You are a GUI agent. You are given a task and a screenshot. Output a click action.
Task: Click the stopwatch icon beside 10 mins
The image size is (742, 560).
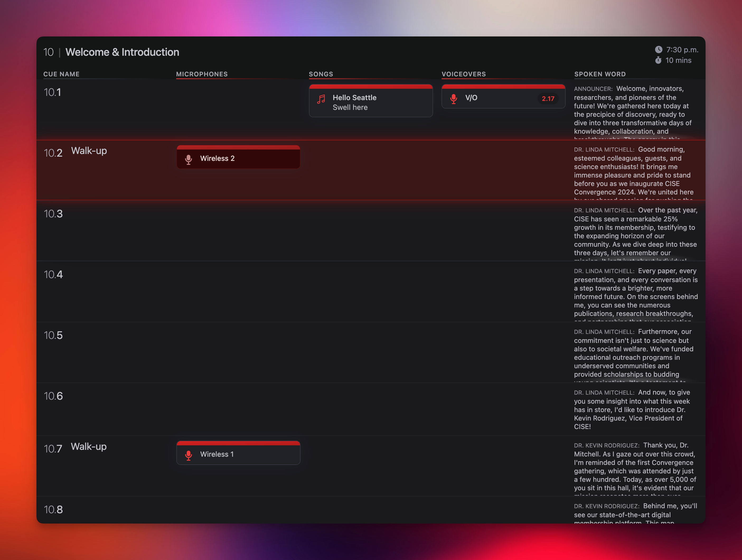point(658,60)
